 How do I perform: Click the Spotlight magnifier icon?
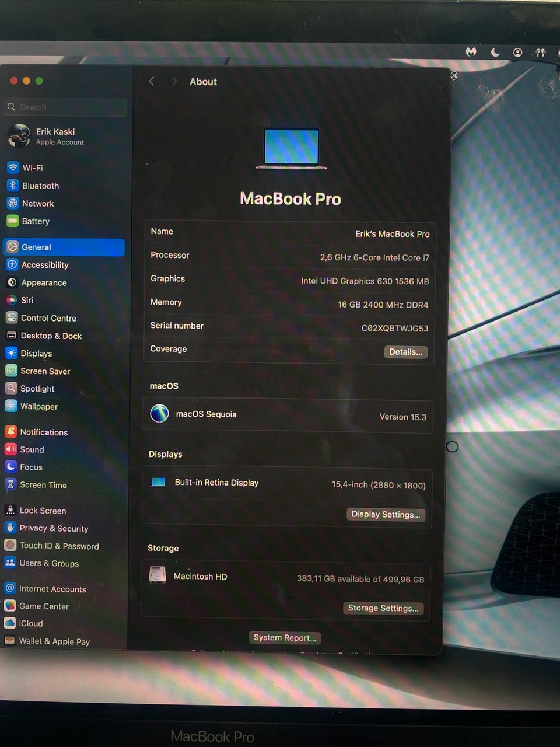click(11, 388)
